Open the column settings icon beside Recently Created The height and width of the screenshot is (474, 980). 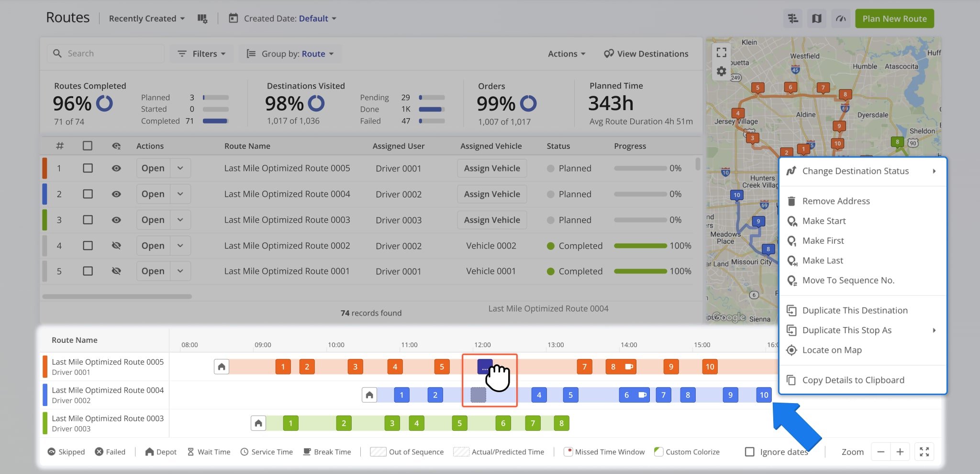(x=202, y=18)
